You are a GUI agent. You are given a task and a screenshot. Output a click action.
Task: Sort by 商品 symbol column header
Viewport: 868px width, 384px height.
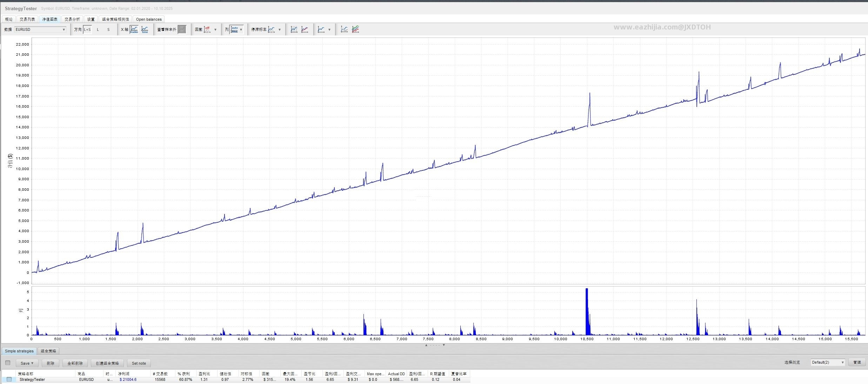point(89,374)
